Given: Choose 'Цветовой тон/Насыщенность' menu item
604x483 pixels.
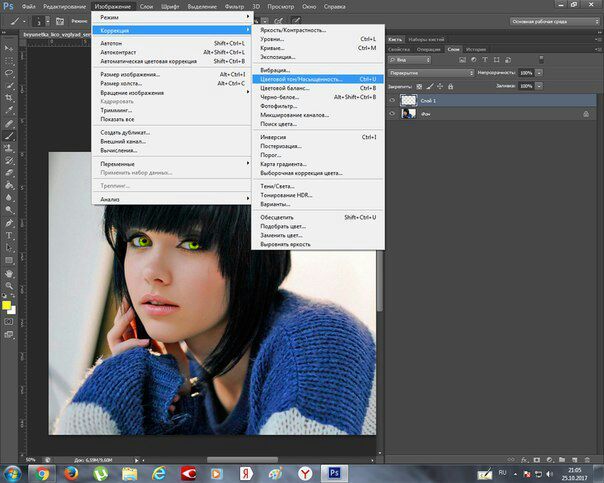Looking at the screenshot, I should 318,79.
